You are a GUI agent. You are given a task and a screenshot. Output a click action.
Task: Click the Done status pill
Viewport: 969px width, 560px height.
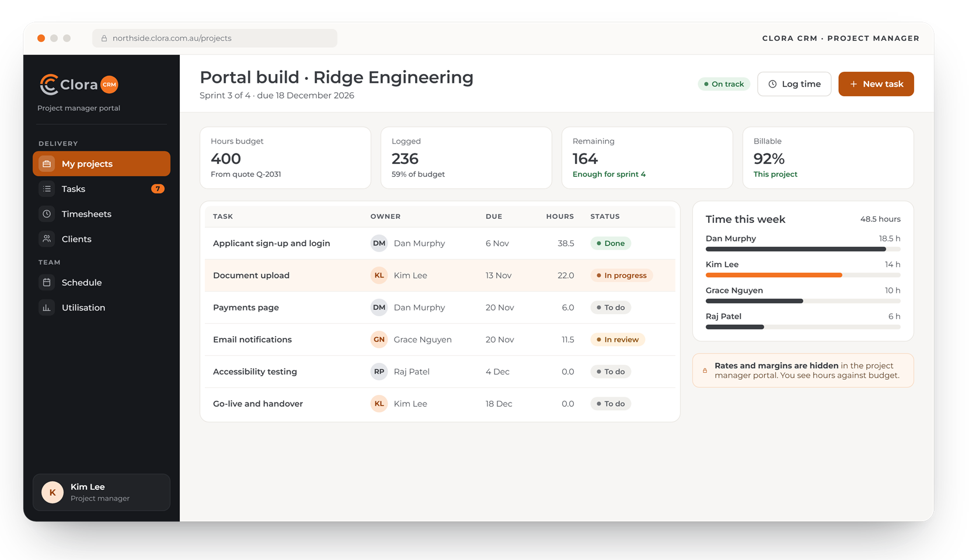(611, 243)
